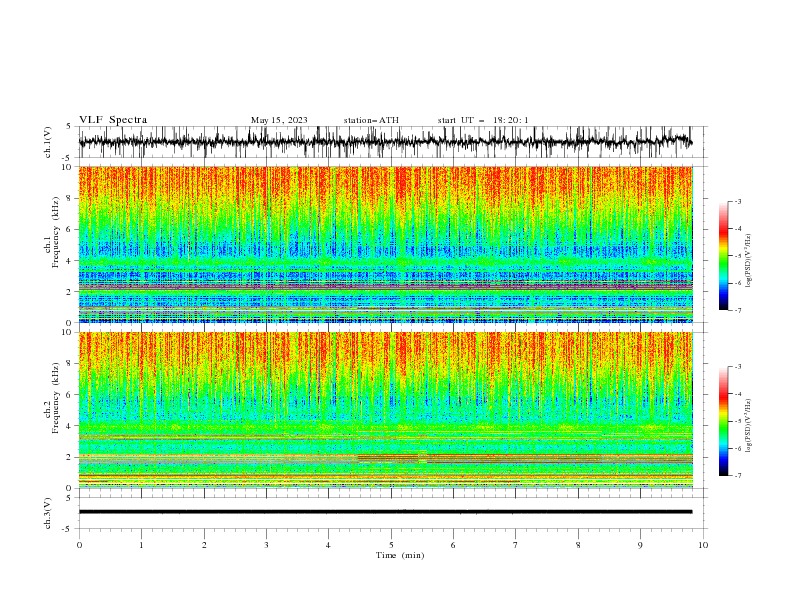The image size is (792, 612).
Task: Click inside the ch.1 spectrogram panel
Action: [x=385, y=244]
